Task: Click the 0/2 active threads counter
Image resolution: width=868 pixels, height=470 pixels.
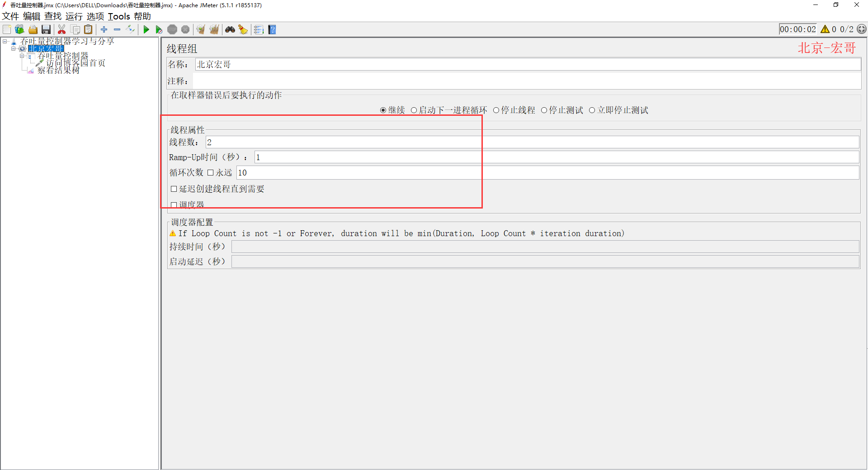Action: pyautogui.click(x=846, y=29)
